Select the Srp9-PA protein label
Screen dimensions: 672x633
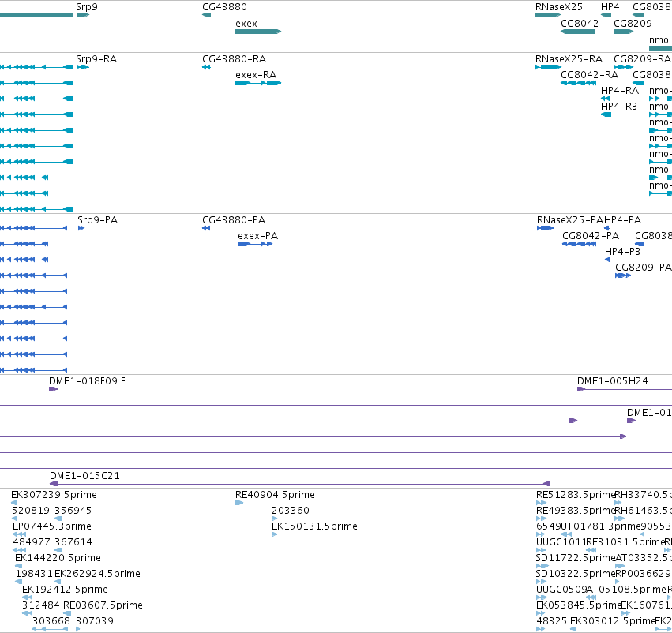98,219
